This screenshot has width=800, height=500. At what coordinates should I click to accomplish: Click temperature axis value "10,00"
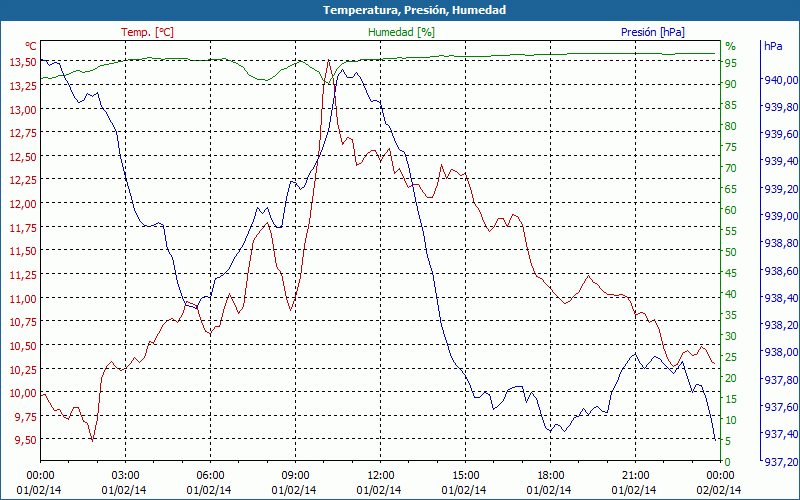(23, 393)
